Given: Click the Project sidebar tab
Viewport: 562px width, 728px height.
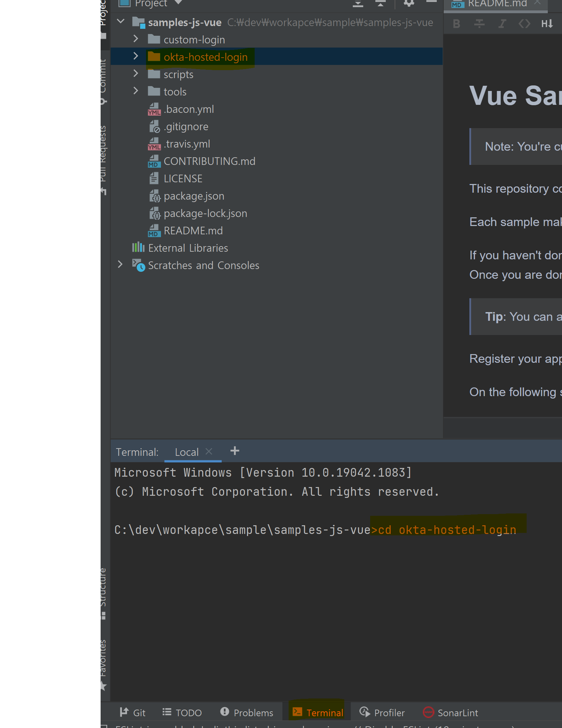Looking at the screenshot, I should [103, 19].
